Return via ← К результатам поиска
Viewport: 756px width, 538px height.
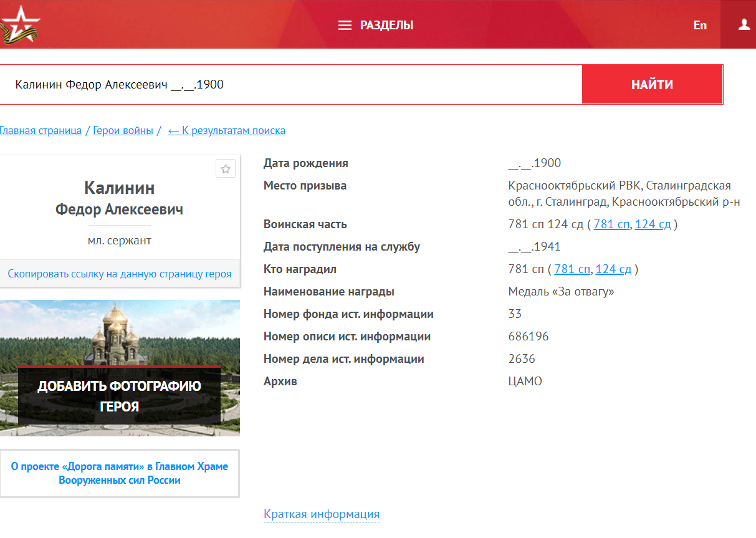[x=227, y=130]
